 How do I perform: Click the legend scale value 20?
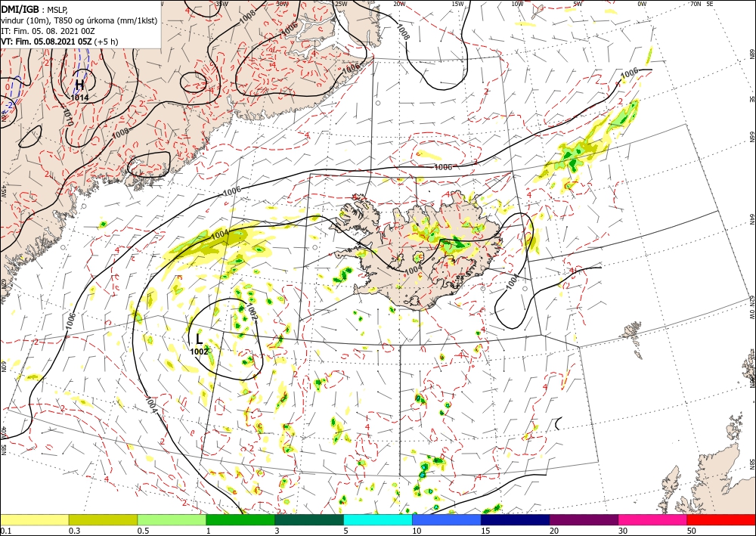tap(554, 531)
